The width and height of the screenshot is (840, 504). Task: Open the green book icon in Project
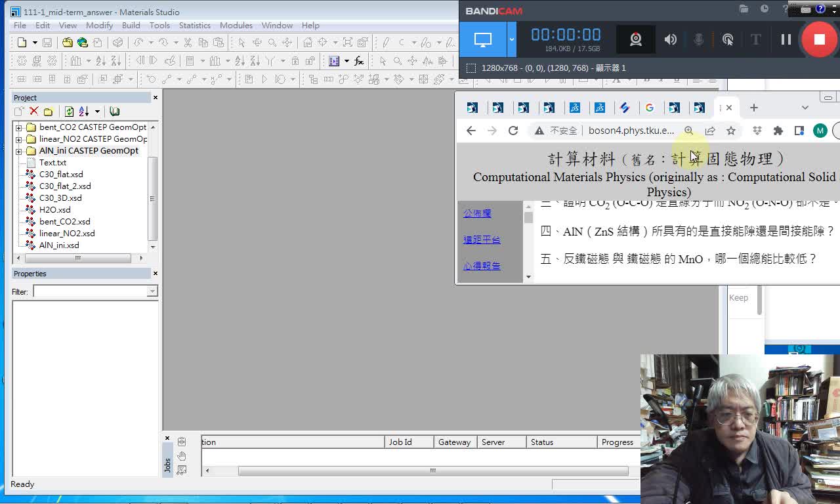coord(114,112)
